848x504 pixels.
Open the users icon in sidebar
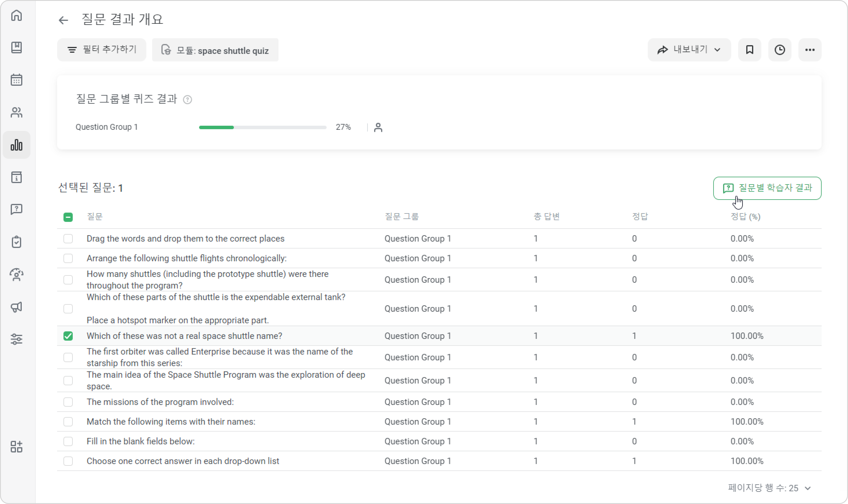point(16,112)
